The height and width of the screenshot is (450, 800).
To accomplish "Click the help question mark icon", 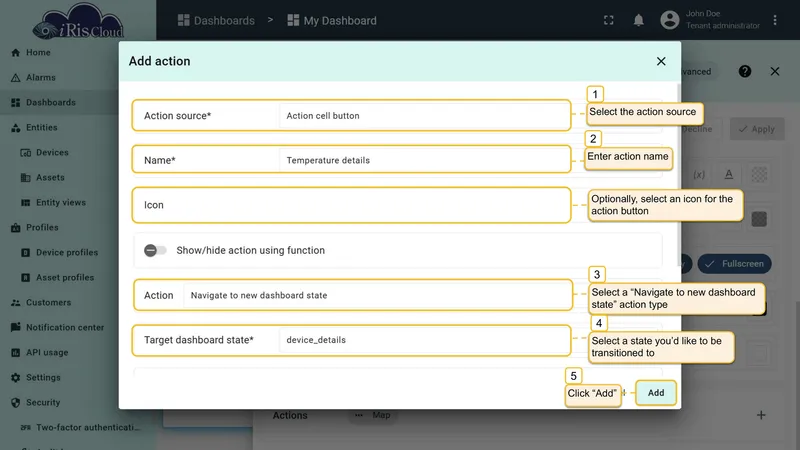I will click(745, 71).
